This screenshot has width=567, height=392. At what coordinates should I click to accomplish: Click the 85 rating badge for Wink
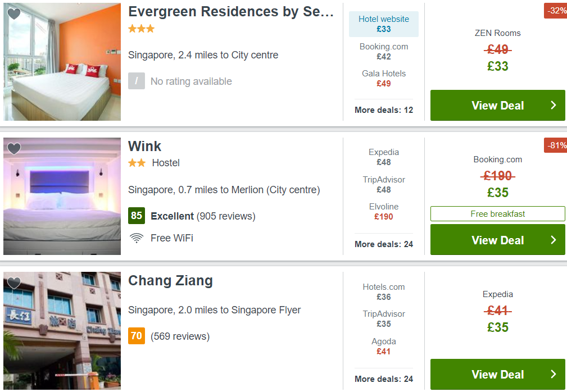point(137,216)
